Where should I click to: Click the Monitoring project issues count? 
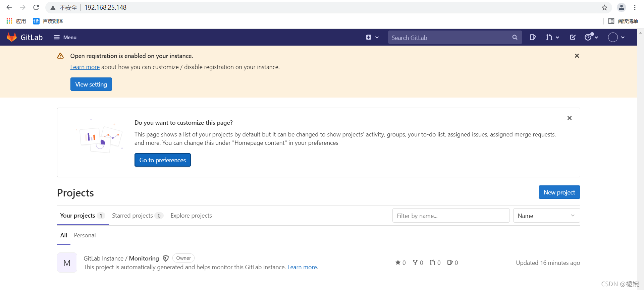(452, 263)
